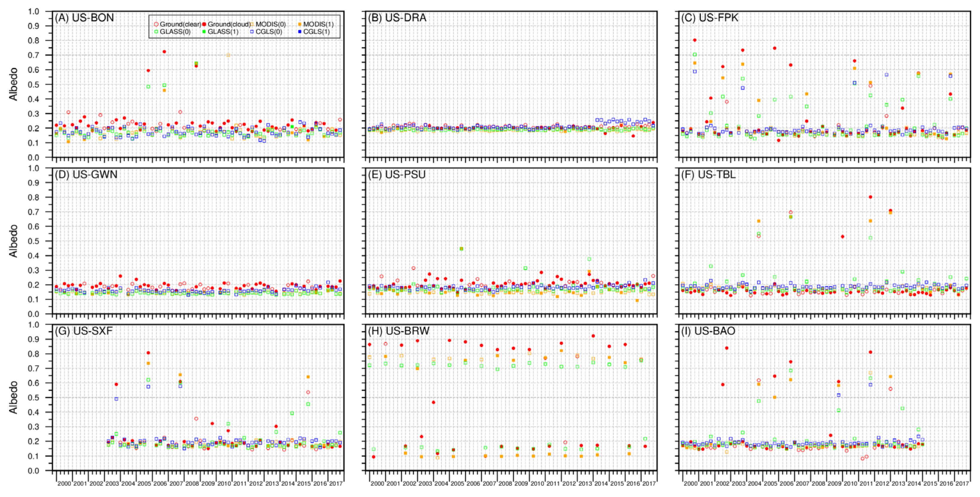
Task: Click the MODIS(1) filled orange square legend marker
Action: click(x=299, y=24)
